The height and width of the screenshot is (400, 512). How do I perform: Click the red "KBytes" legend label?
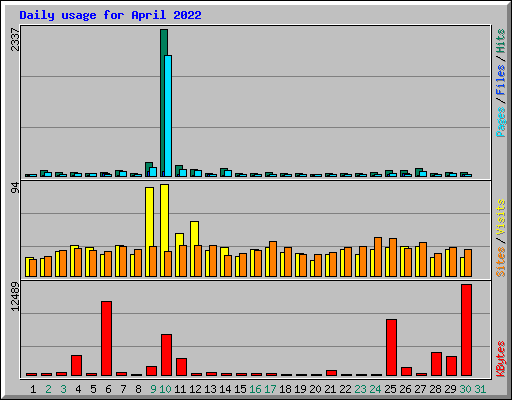pos(501,359)
